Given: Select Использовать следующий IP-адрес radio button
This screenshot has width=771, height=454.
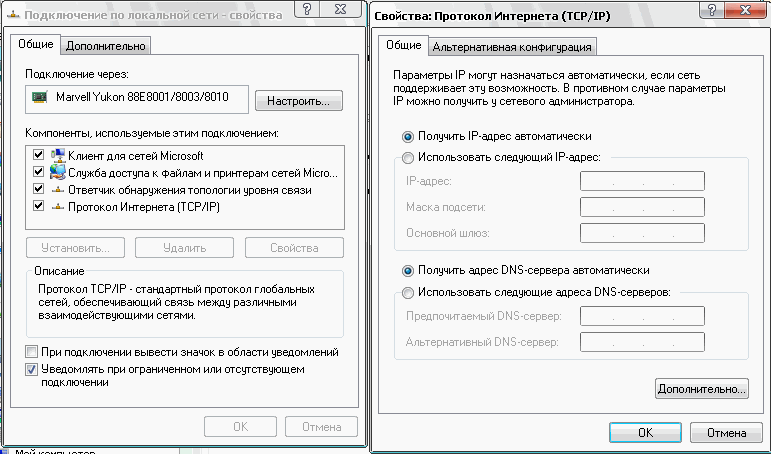Looking at the screenshot, I should [408, 158].
